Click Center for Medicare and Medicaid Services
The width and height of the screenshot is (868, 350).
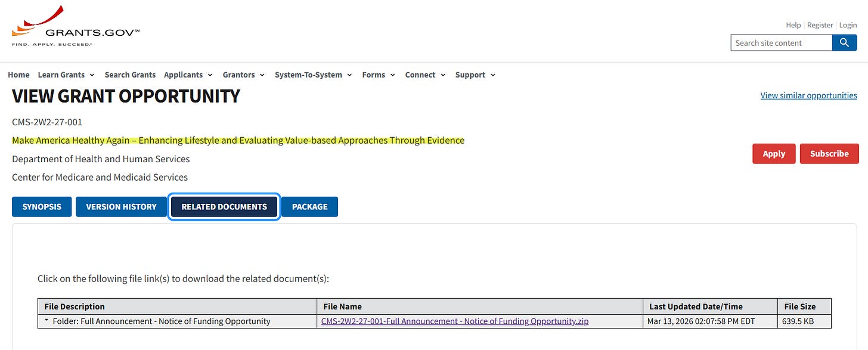tap(100, 177)
